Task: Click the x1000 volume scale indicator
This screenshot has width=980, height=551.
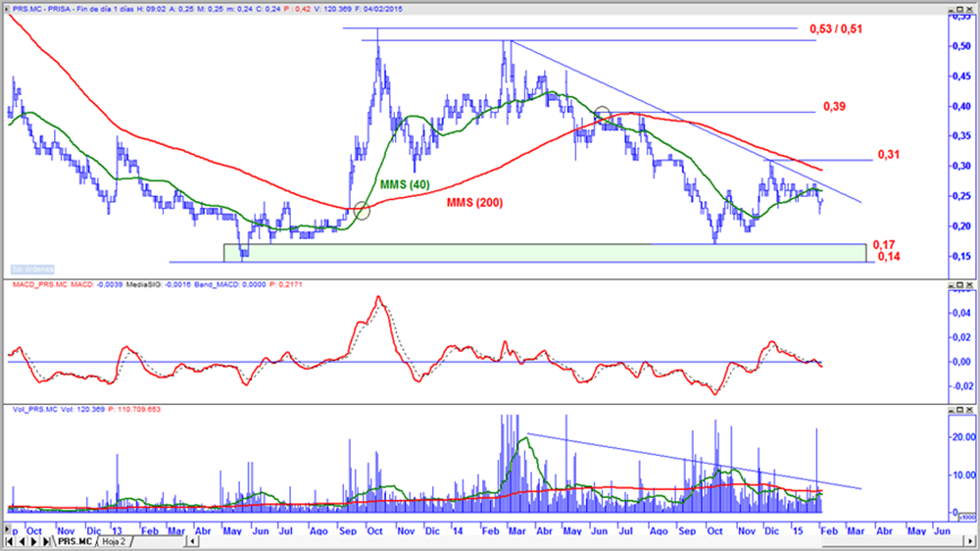Action: click(967, 518)
